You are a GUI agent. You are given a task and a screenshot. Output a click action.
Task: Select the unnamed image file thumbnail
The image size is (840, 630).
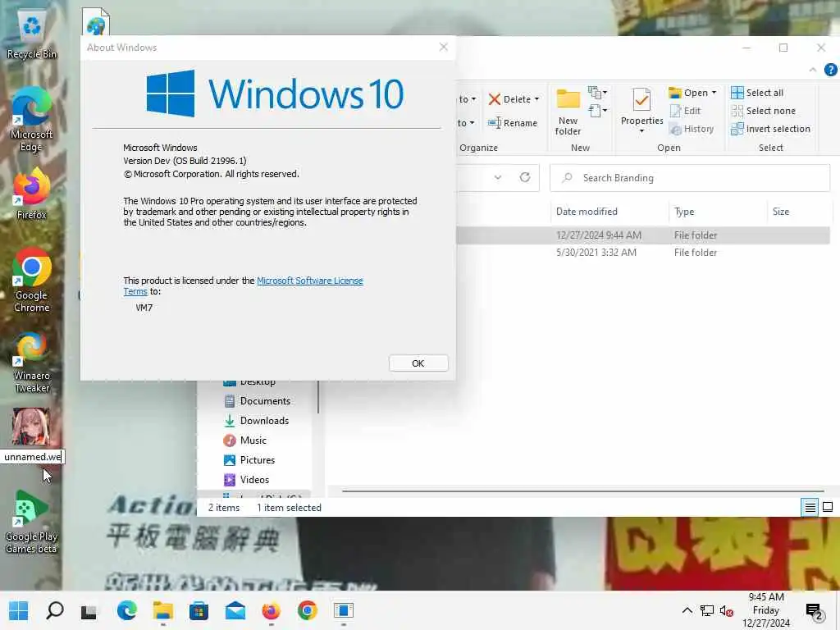[31, 427]
